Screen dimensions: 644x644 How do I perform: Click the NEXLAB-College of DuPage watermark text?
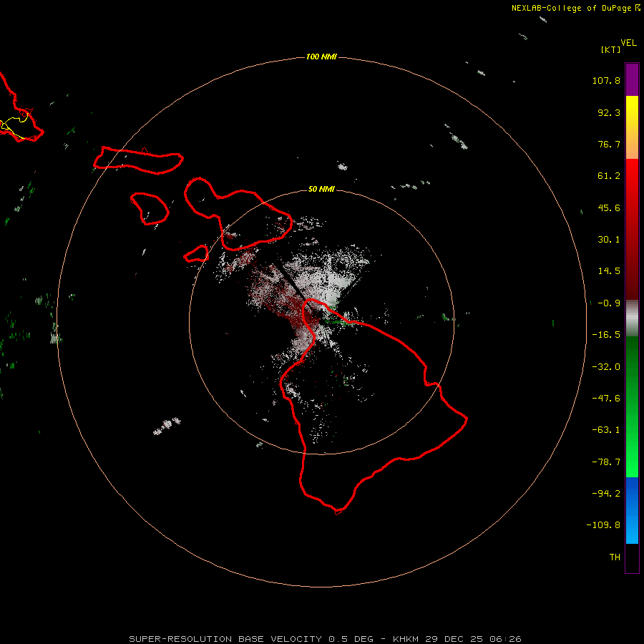(x=575, y=8)
